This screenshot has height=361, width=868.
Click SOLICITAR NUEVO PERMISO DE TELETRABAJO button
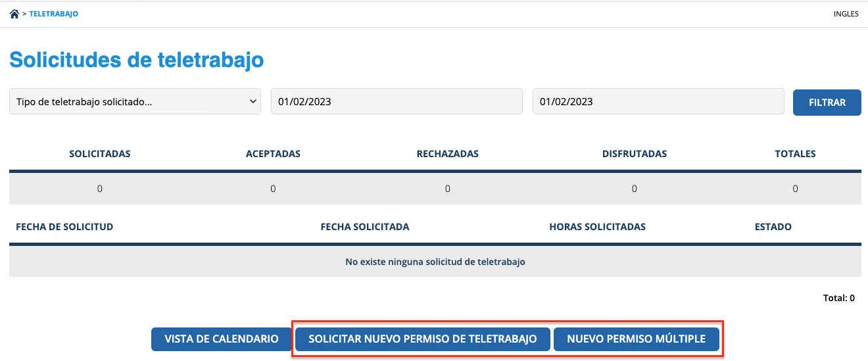click(423, 339)
